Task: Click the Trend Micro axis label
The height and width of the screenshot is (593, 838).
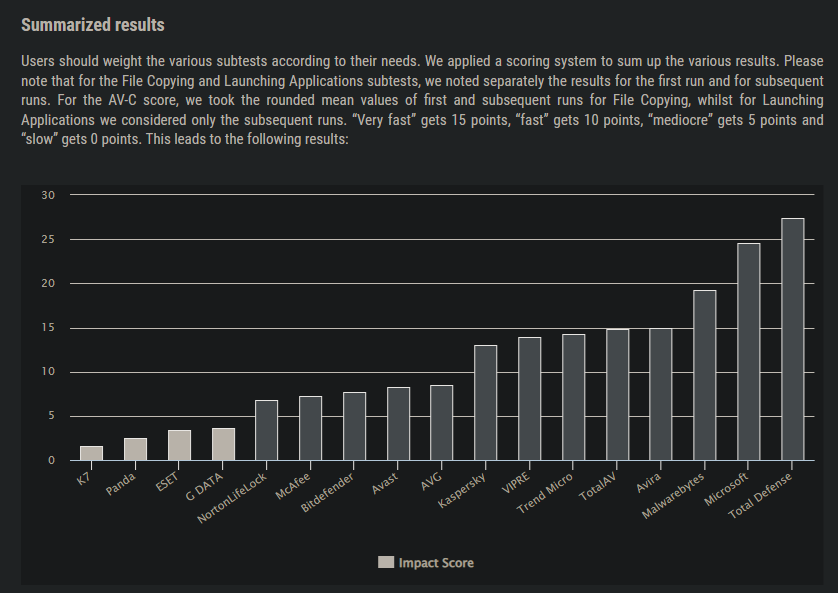Action: pyautogui.click(x=546, y=494)
